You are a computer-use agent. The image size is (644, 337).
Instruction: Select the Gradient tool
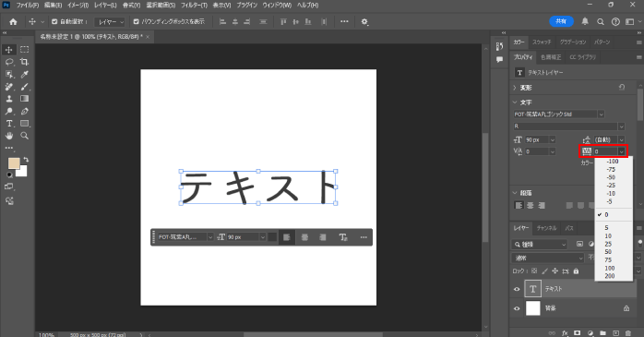coord(25,99)
